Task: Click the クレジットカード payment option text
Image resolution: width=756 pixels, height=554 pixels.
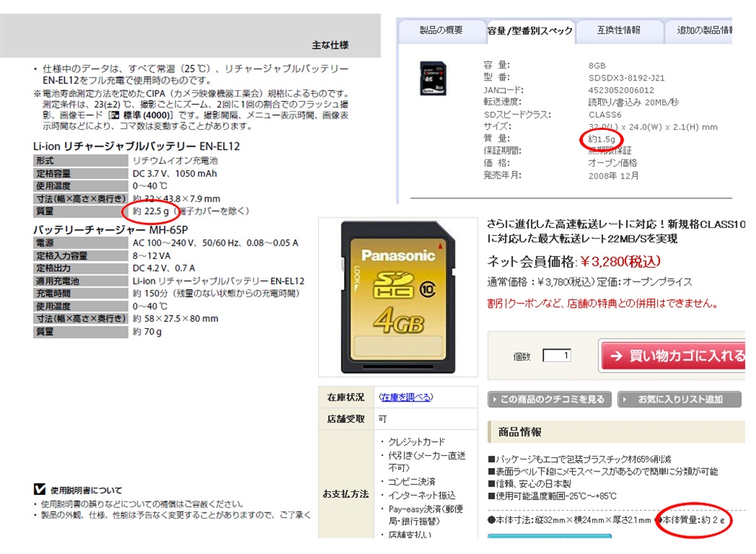Action: (x=416, y=442)
